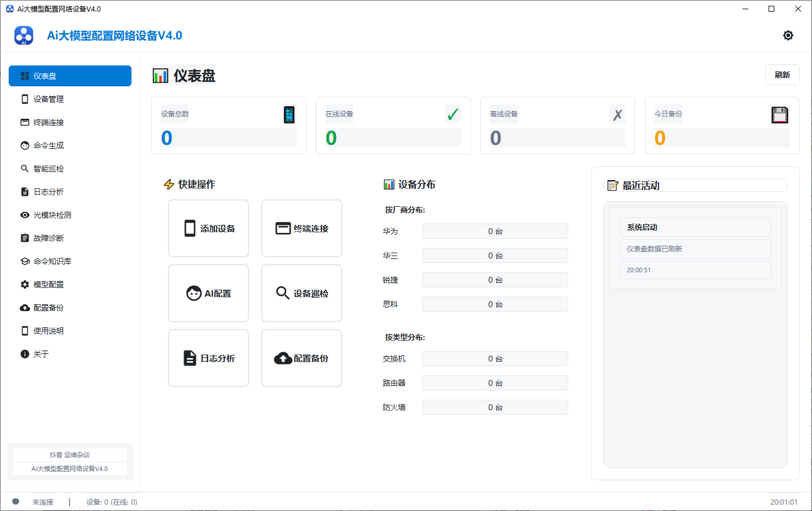Click the eye icon for 光模块检测
Viewport: 812px width, 511px height.
(x=25, y=215)
